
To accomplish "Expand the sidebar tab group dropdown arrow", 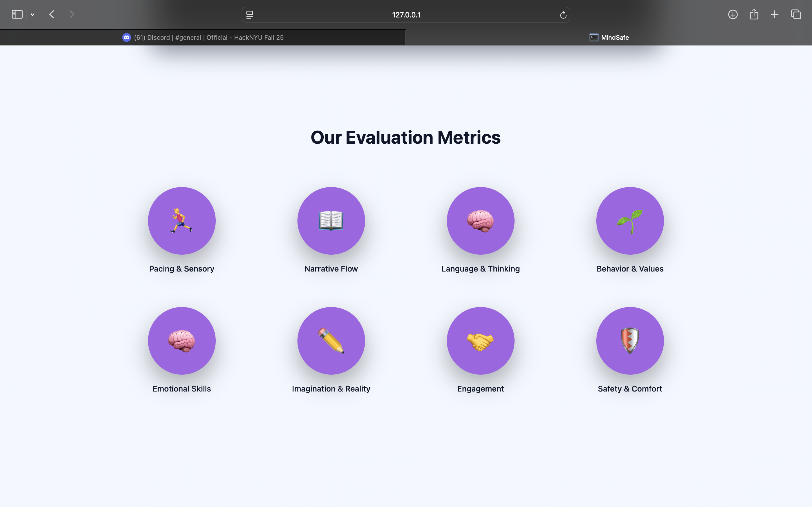I will 32,14.
